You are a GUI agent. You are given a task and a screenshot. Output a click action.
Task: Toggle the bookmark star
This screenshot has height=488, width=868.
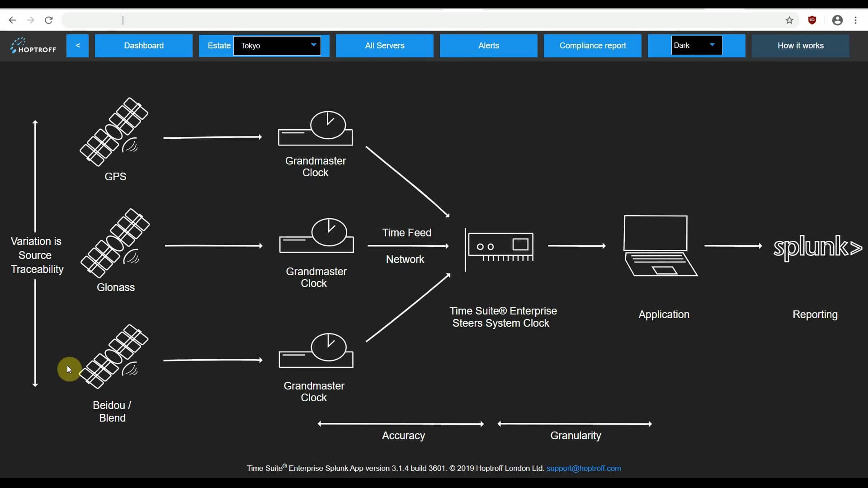pos(790,20)
